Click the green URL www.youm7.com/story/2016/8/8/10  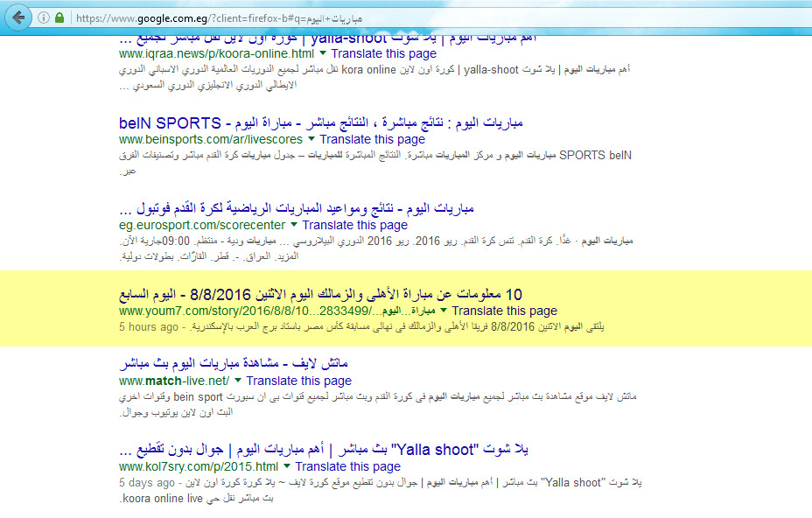pyautogui.click(x=277, y=311)
